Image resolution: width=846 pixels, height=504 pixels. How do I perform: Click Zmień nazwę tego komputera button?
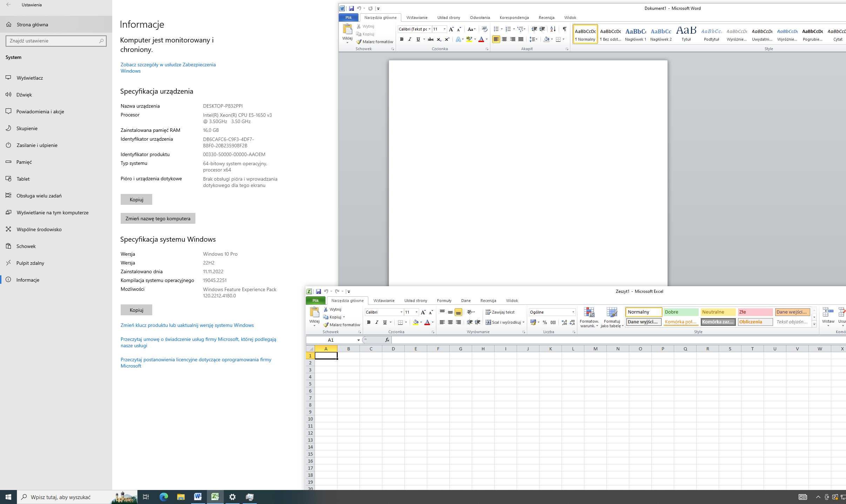click(x=158, y=218)
